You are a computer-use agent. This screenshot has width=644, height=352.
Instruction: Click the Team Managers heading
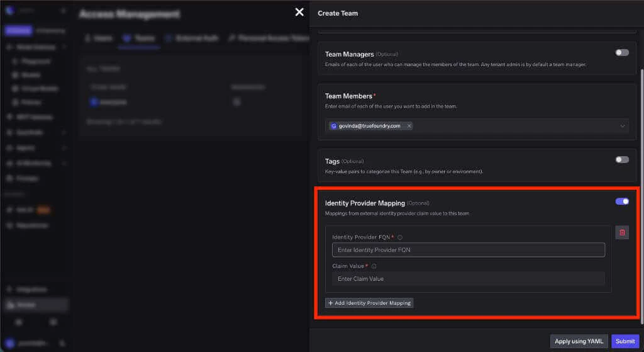click(x=349, y=54)
